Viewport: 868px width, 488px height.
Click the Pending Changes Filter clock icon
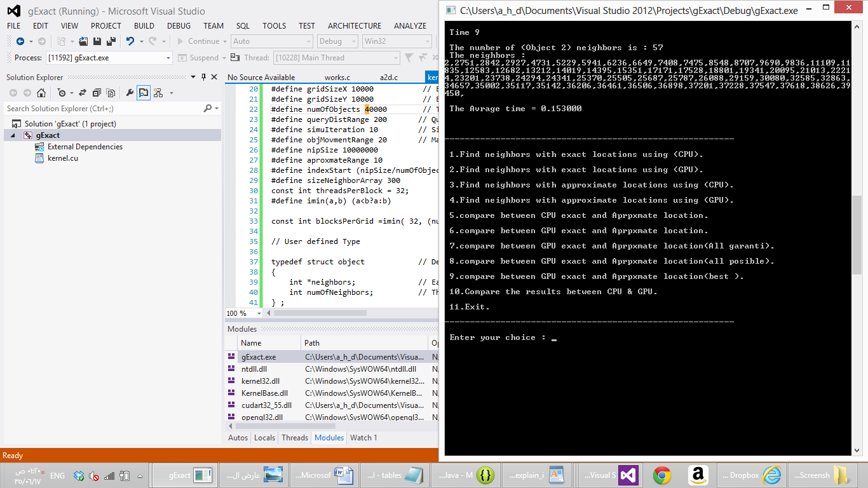[61, 93]
